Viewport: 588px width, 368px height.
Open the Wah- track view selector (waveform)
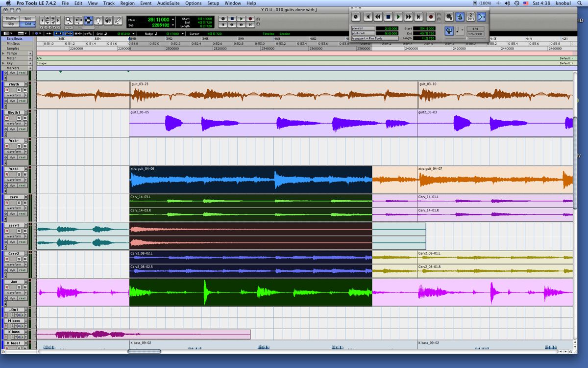(x=16, y=152)
